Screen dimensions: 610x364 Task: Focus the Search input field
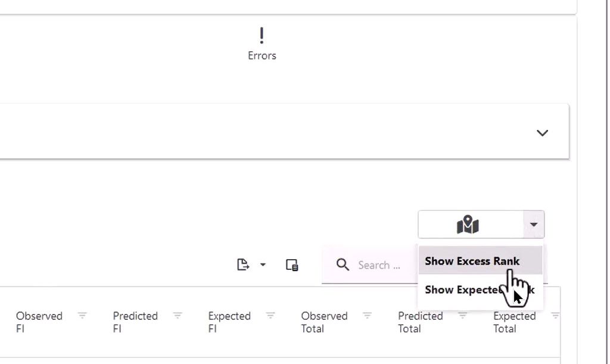[x=381, y=265]
